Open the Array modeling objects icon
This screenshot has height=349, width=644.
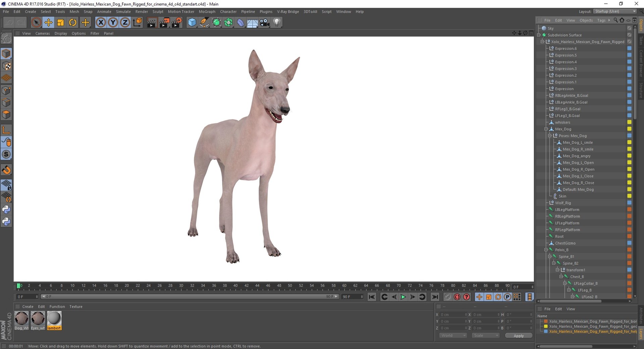click(228, 22)
